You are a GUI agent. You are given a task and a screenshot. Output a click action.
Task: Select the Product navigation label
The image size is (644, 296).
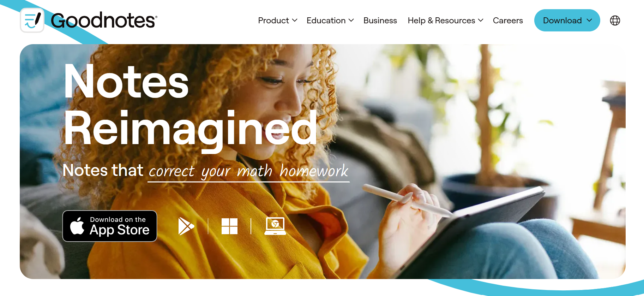(x=273, y=20)
